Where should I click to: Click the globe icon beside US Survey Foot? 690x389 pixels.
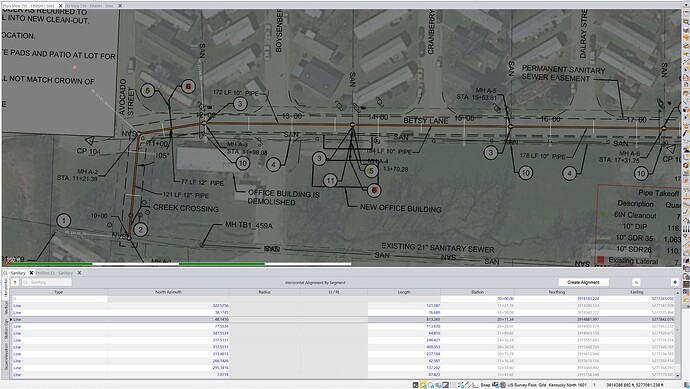(x=503, y=385)
